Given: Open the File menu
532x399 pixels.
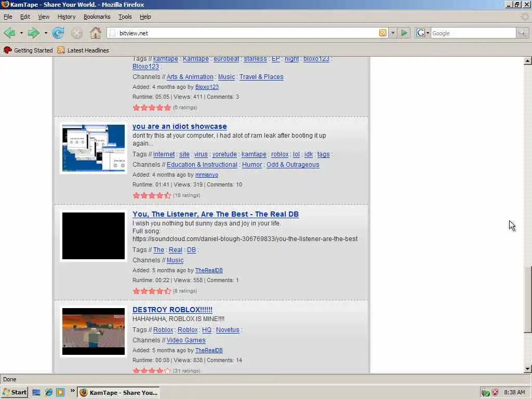Looking at the screenshot, I should (8, 17).
